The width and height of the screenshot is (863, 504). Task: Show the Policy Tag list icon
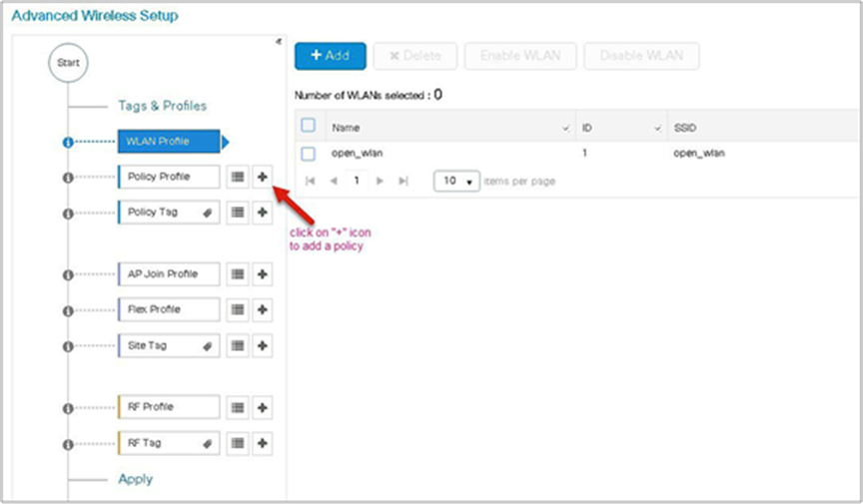click(x=238, y=213)
